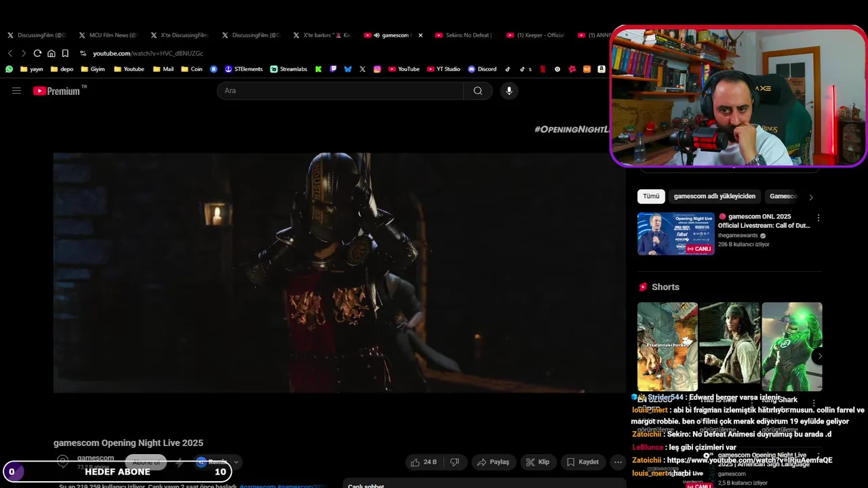Switch to Sekiro: No Defeat tab
This screenshot has height=488, width=868.
(x=465, y=35)
